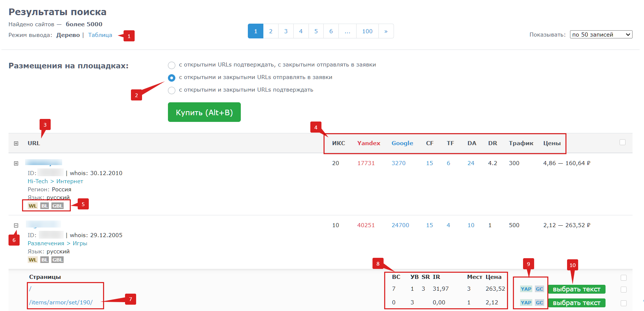The image size is (644, 311).
Task: Sort by the Трафик column header
Action: click(x=521, y=143)
